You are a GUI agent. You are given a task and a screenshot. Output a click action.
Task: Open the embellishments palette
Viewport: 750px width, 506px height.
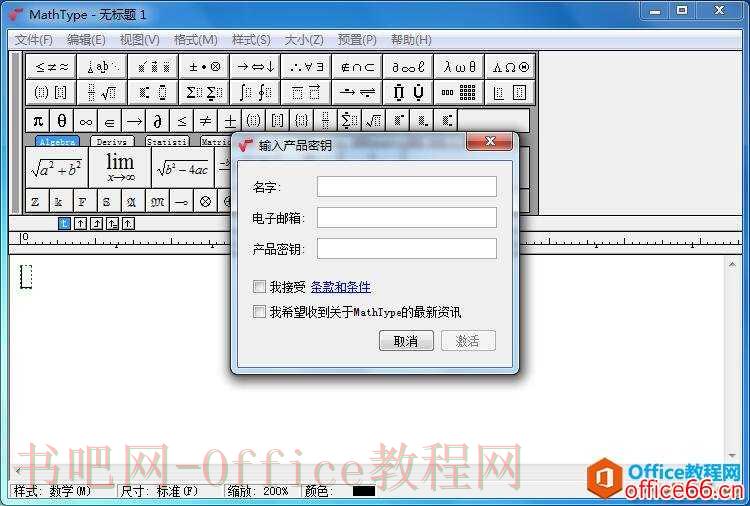click(x=153, y=67)
